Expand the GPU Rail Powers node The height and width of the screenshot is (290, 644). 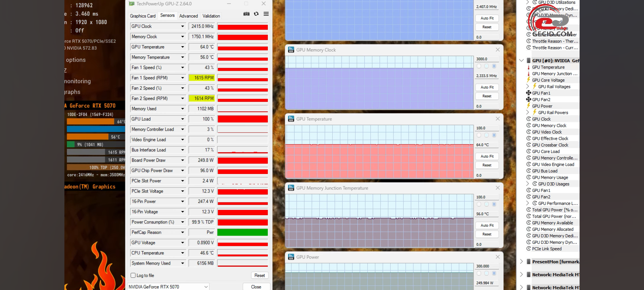click(x=527, y=112)
